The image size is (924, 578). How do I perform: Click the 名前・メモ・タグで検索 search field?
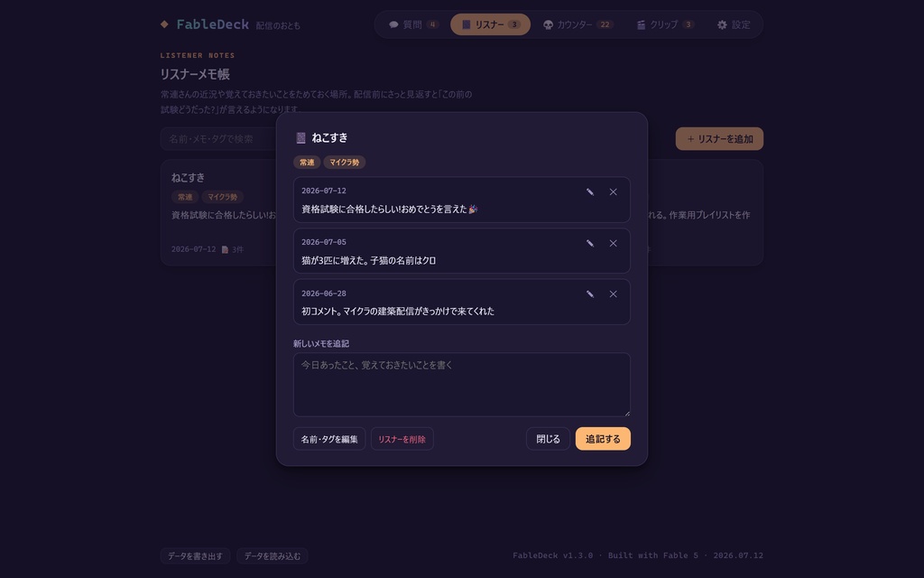point(219,138)
